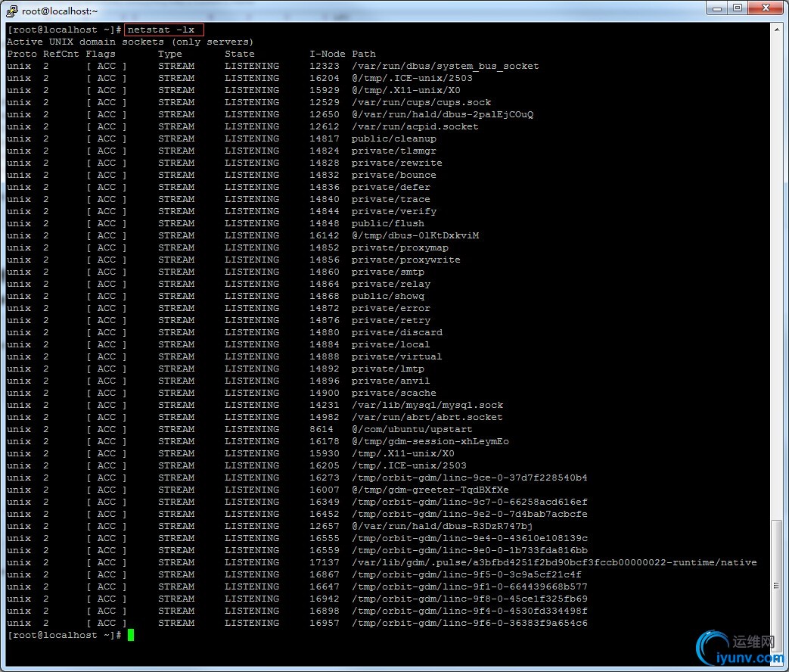The height and width of the screenshot is (672, 789).
Task: Click the pulse runtime/native socket path
Action: point(554,562)
